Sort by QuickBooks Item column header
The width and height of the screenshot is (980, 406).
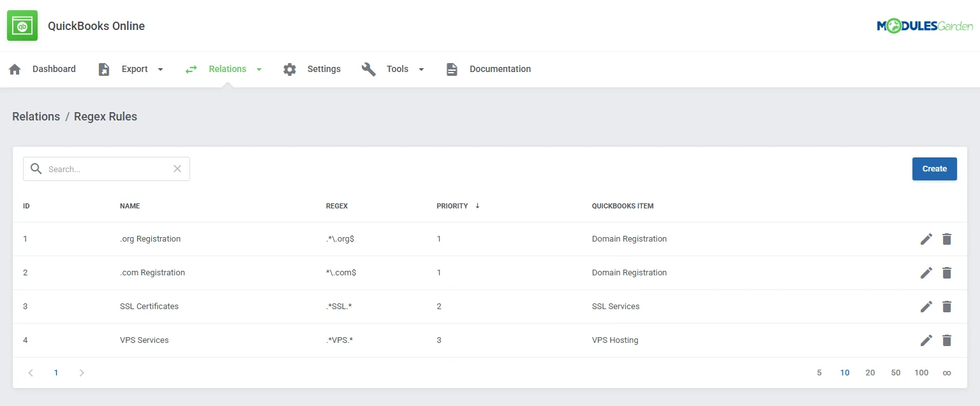pos(623,206)
